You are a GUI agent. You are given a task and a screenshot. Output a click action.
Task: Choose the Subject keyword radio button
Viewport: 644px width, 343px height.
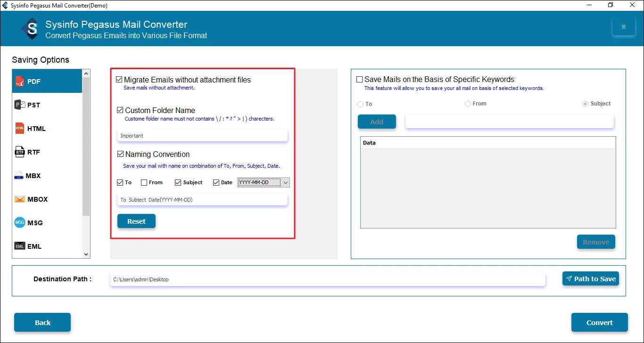pos(586,104)
